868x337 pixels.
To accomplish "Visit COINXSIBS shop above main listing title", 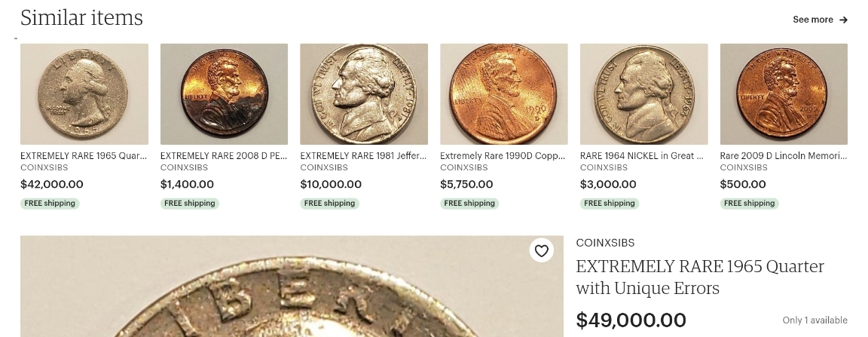I will [605, 243].
